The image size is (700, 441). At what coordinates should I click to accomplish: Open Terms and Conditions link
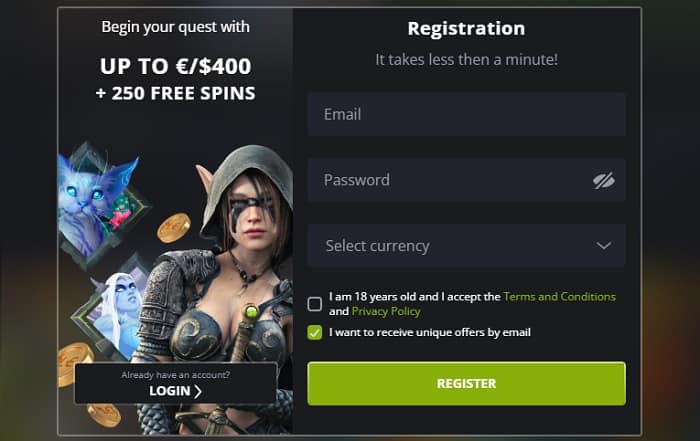pyautogui.click(x=559, y=297)
